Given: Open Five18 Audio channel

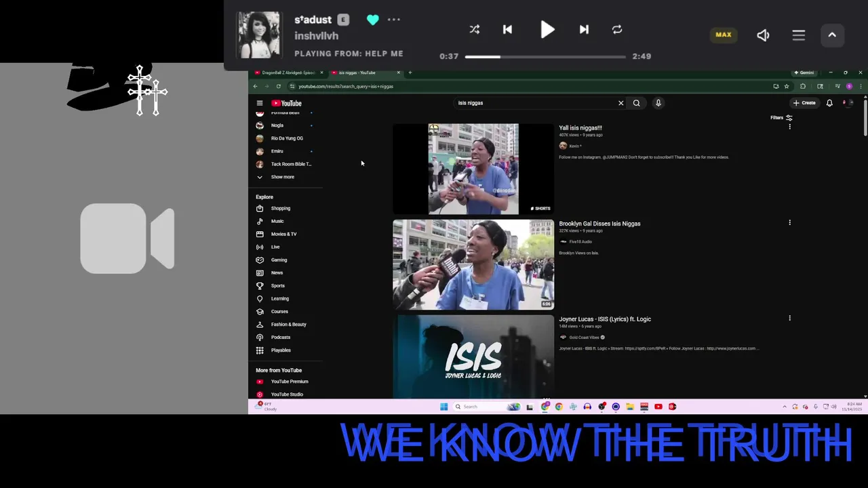Looking at the screenshot, I should pos(580,241).
